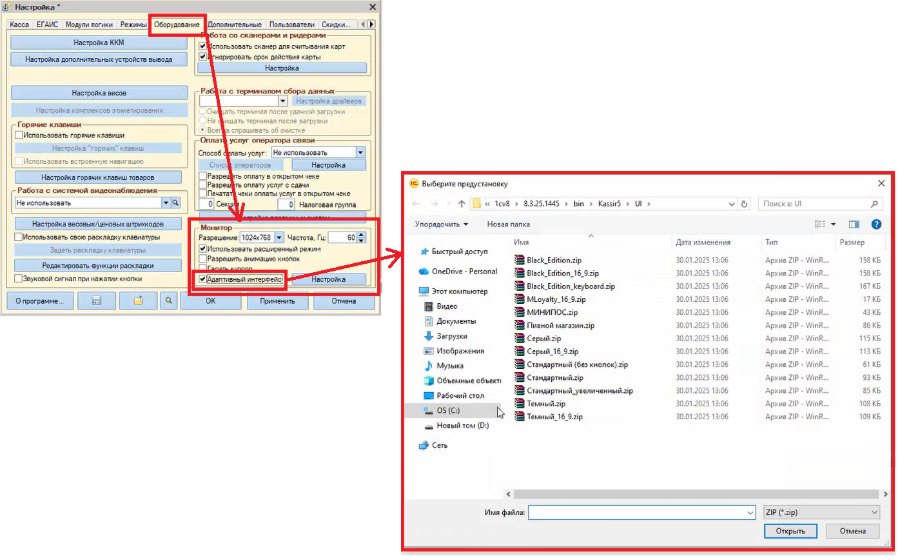Open video surveillance system dropdown
The height and width of the screenshot is (556, 900).
click(165, 203)
